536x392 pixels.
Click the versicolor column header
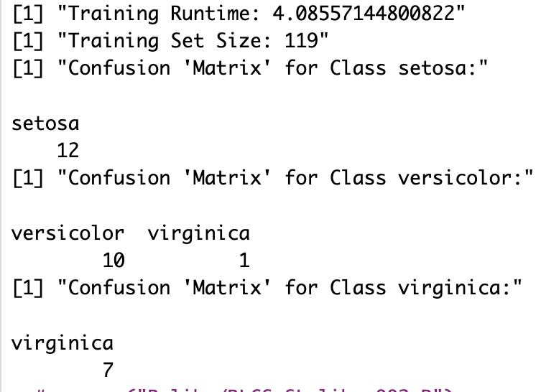point(68,233)
